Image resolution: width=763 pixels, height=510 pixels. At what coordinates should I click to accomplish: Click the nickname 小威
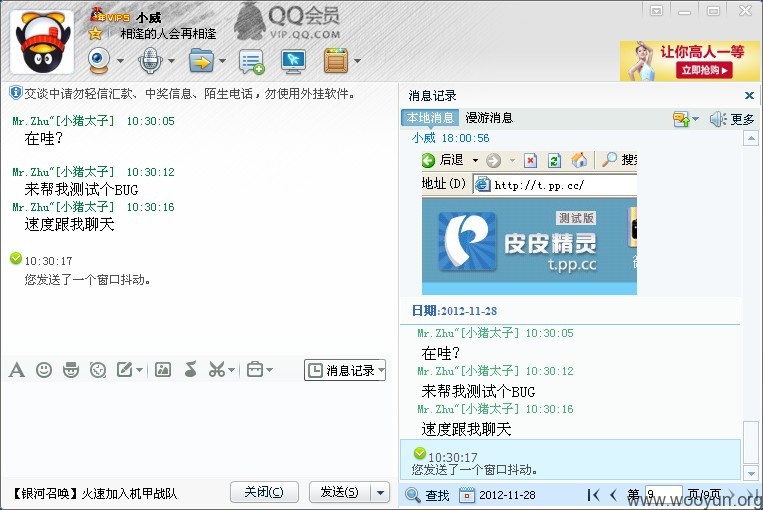(148, 18)
